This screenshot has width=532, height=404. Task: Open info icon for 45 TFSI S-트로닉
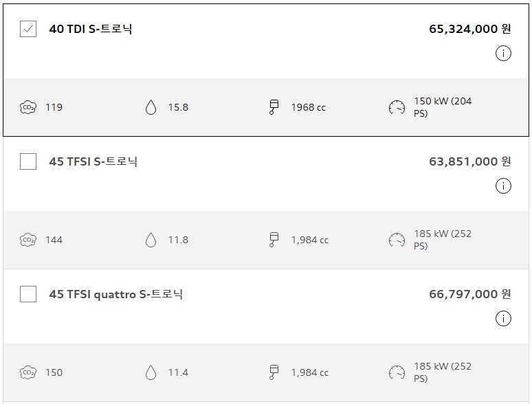coord(503,186)
